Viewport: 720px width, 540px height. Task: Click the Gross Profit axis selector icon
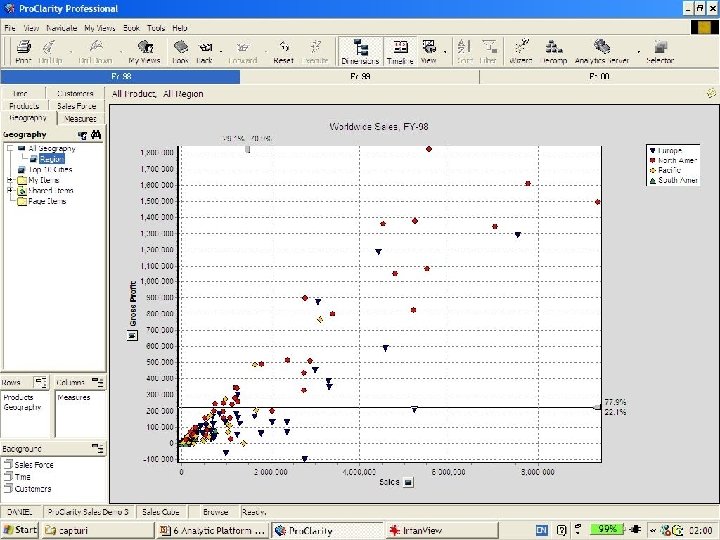click(132, 335)
